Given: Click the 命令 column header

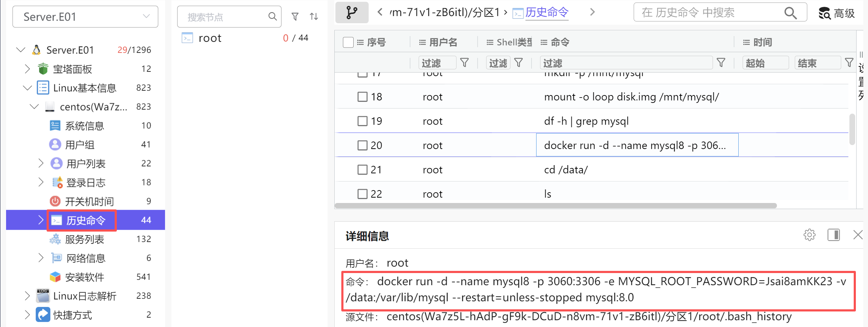Looking at the screenshot, I should (x=560, y=42).
